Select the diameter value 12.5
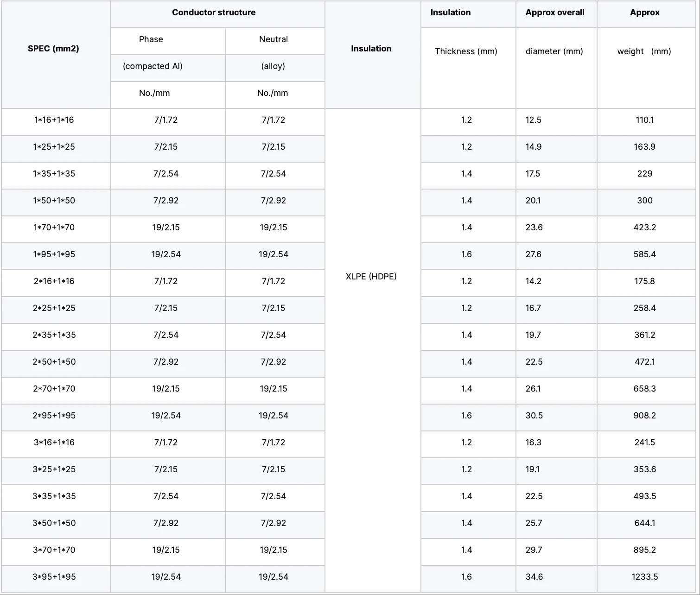Screen dimensions: 700x595 (533, 120)
